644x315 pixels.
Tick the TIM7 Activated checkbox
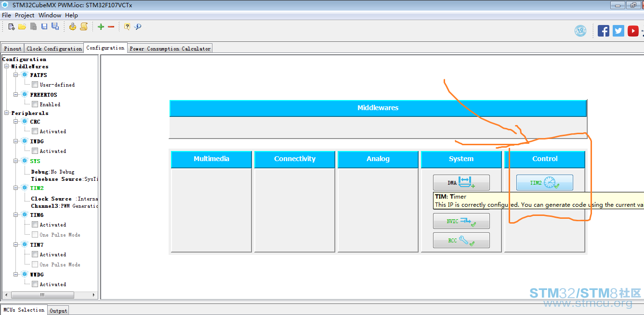coord(35,254)
